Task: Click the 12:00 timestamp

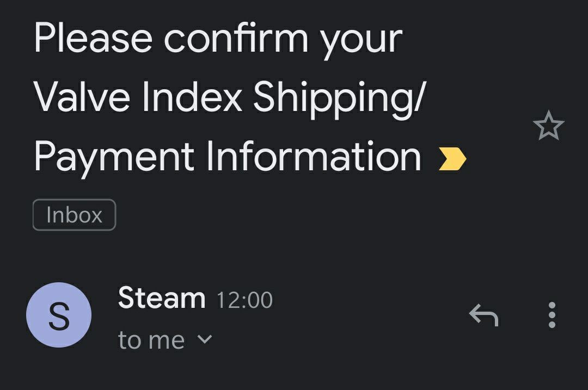Action: click(244, 300)
